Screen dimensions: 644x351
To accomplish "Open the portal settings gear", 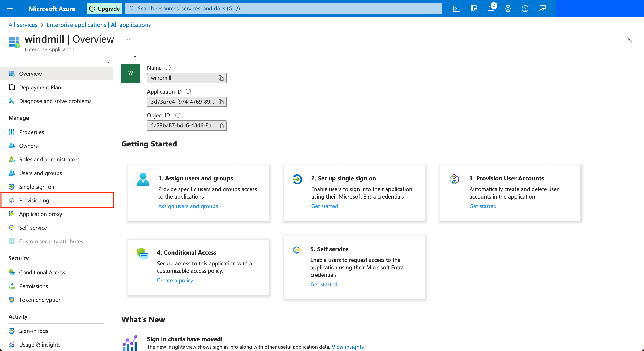I will [508, 8].
